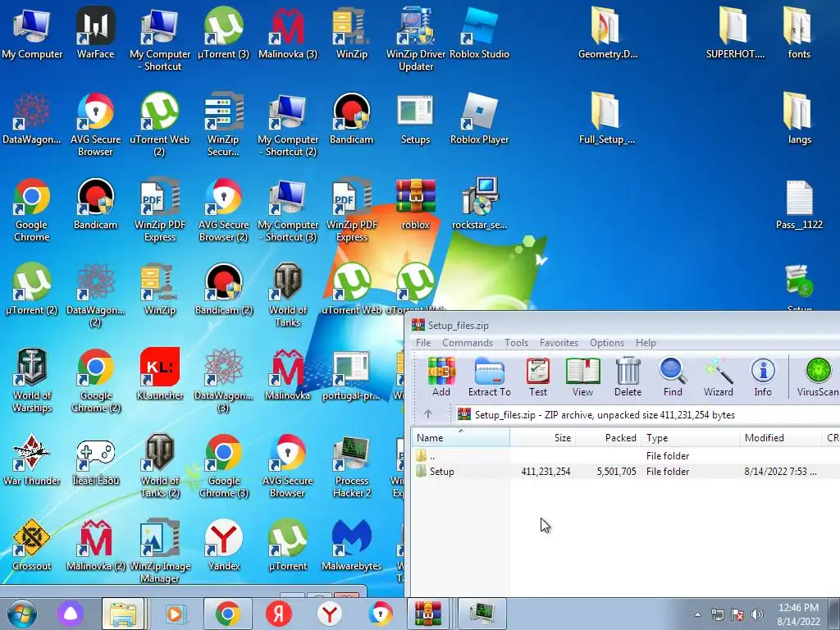Select the Malwarebytes desktop icon

click(351, 545)
